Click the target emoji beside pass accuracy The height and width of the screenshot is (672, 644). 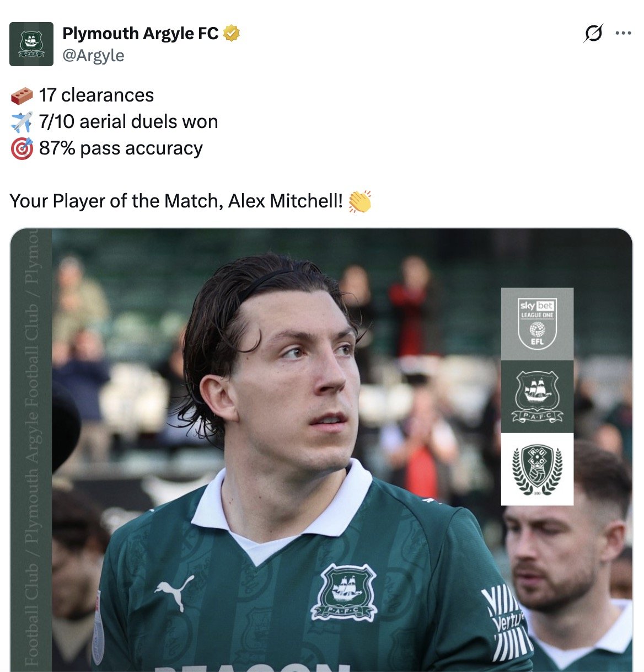tap(22, 149)
